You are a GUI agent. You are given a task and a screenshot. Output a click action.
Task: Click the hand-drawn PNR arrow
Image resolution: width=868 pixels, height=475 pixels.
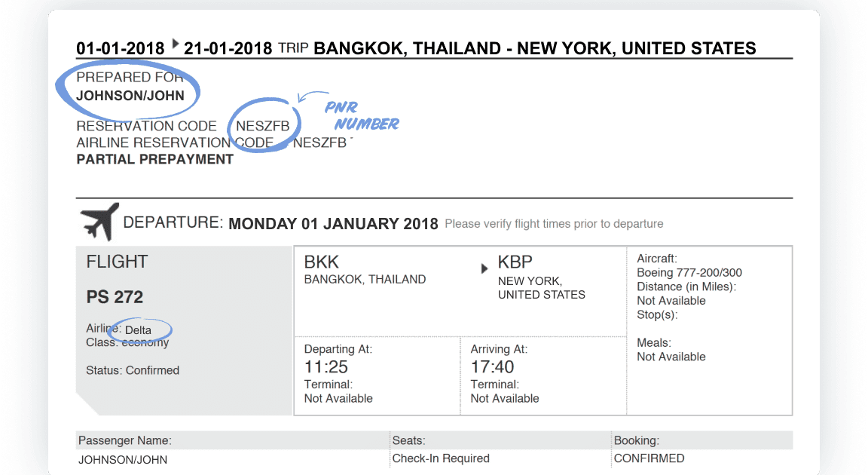click(x=312, y=97)
